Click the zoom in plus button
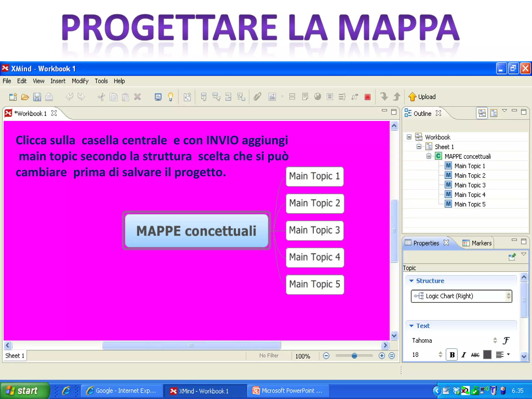The width and height of the screenshot is (532, 399). click(382, 356)
